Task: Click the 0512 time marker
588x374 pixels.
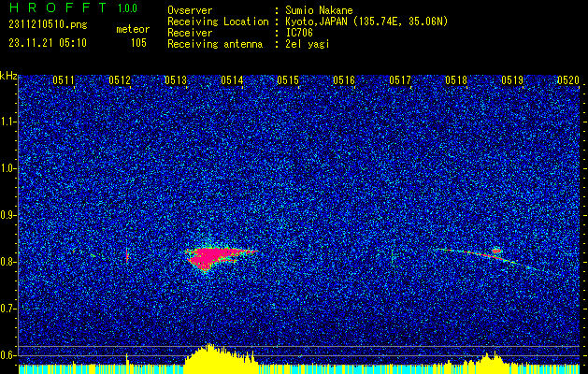Action: 120,80
